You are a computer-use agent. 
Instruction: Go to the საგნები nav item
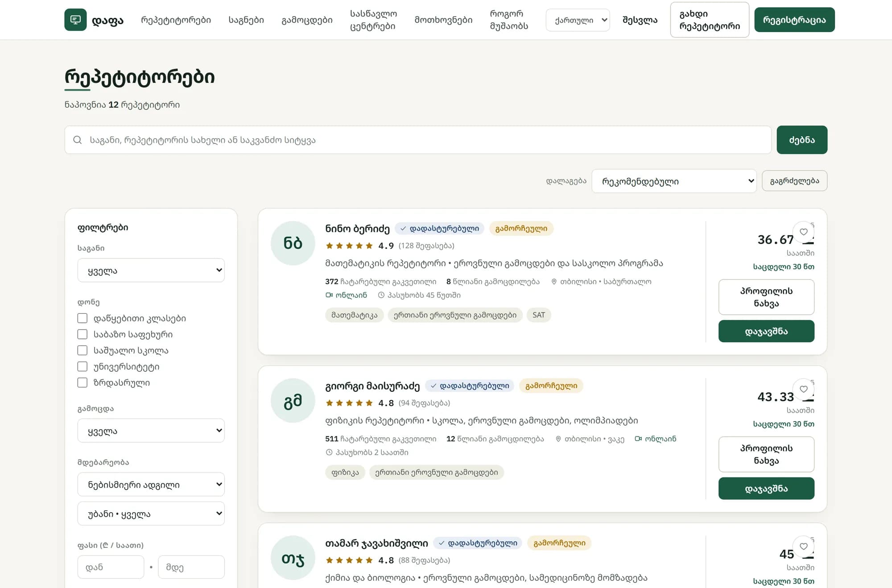click(246, 20)
